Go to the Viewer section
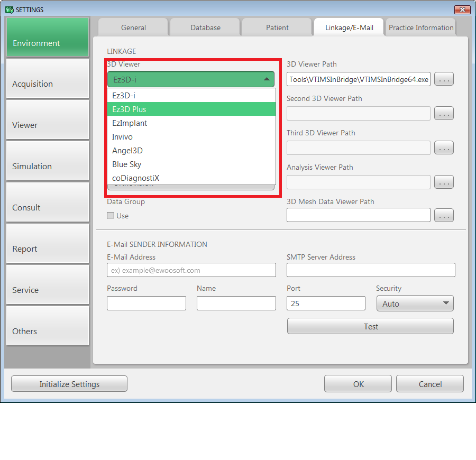 48,119
